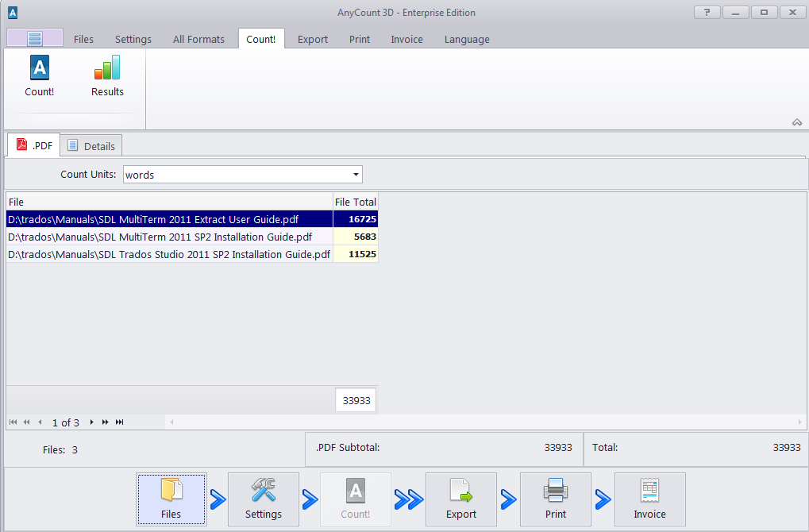Image resolution: width=809 pixels, height=532 pixels.
Task: Click the horizontal scrollbar left arrow
Action: click(171, 422)
